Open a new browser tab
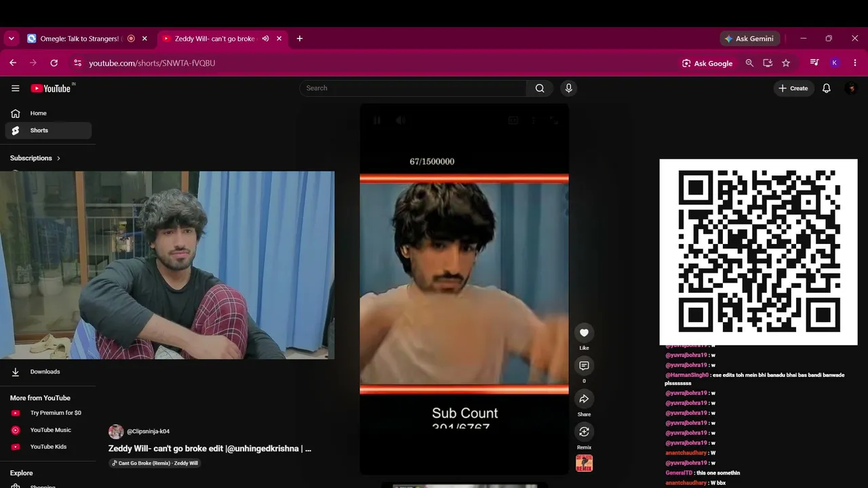The width and height of the screenshot is (868, 488). point(300,39)
